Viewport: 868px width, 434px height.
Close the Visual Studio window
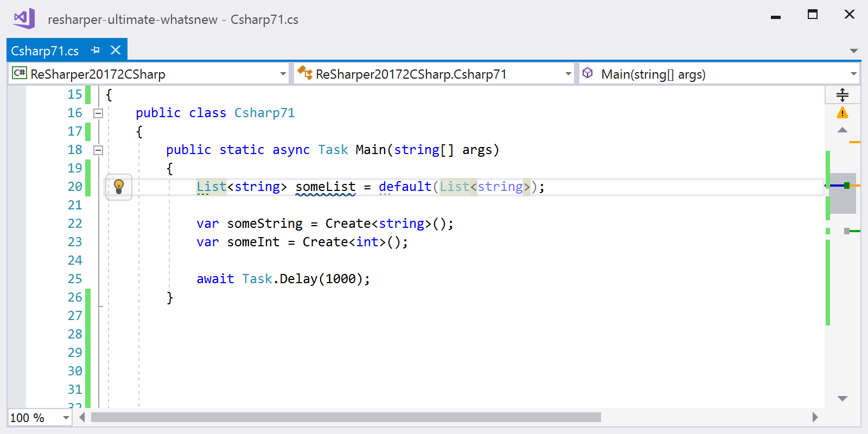(850, 15)
